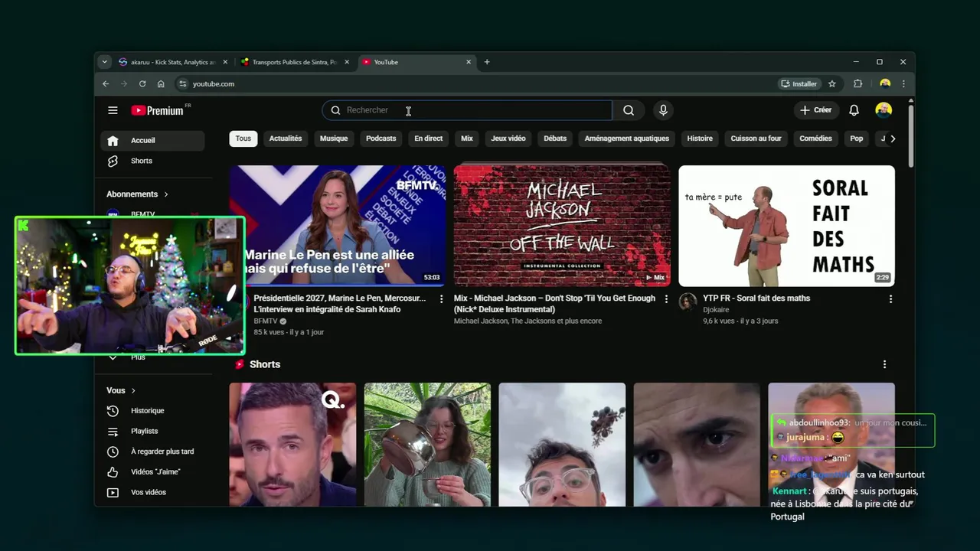Open options for Soral fait des maths video

point(890,299)
